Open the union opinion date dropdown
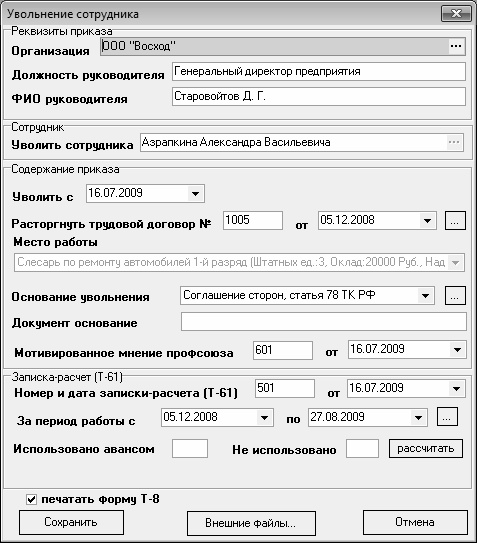Viewport: 477px width, 543px height. click(x=457, y=350)
